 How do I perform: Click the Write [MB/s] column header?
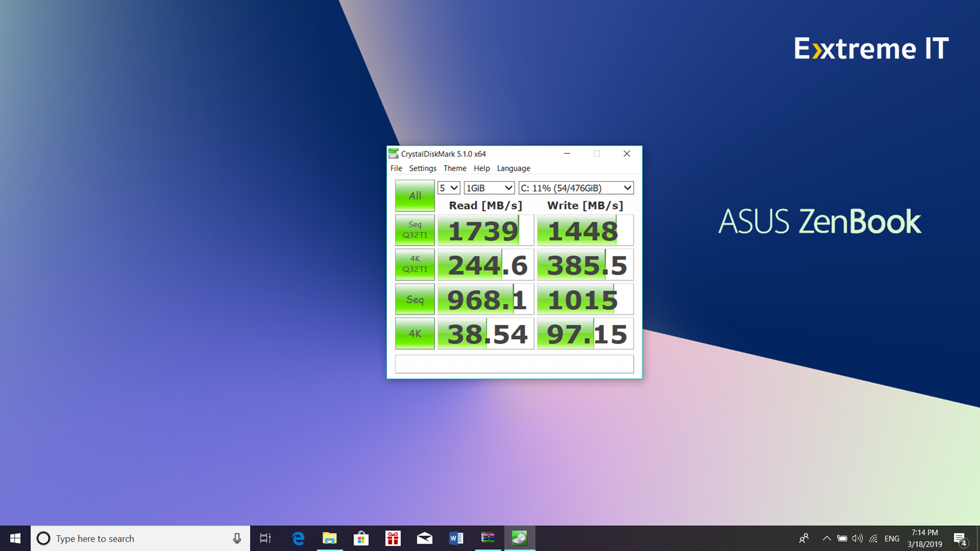click(585, 205)
